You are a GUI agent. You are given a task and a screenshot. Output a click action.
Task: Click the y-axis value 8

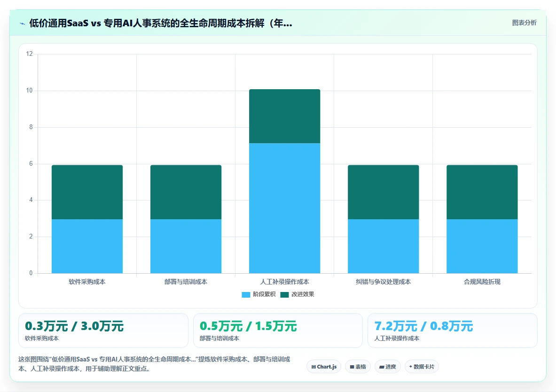click(x=31, y=127)
